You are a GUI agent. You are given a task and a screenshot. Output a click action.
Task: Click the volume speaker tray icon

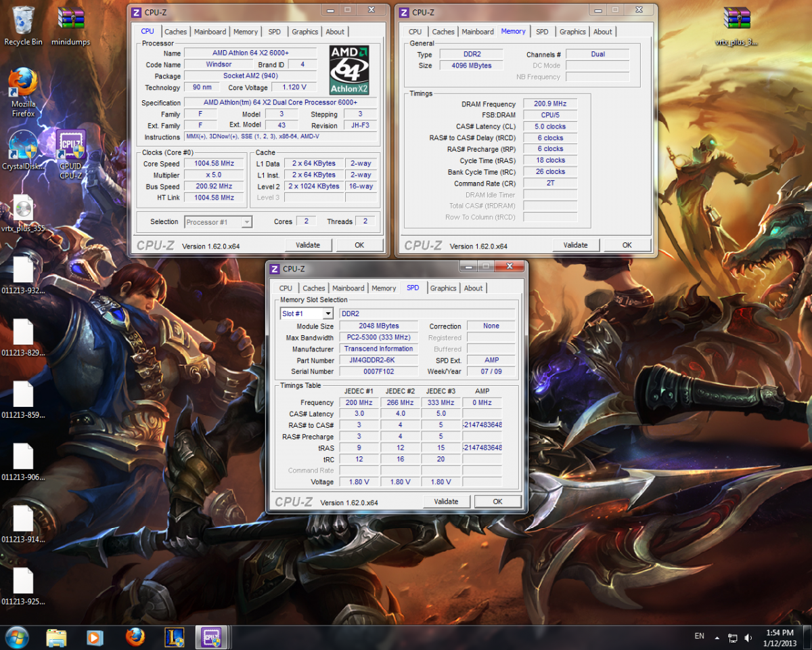click(748, 638)
